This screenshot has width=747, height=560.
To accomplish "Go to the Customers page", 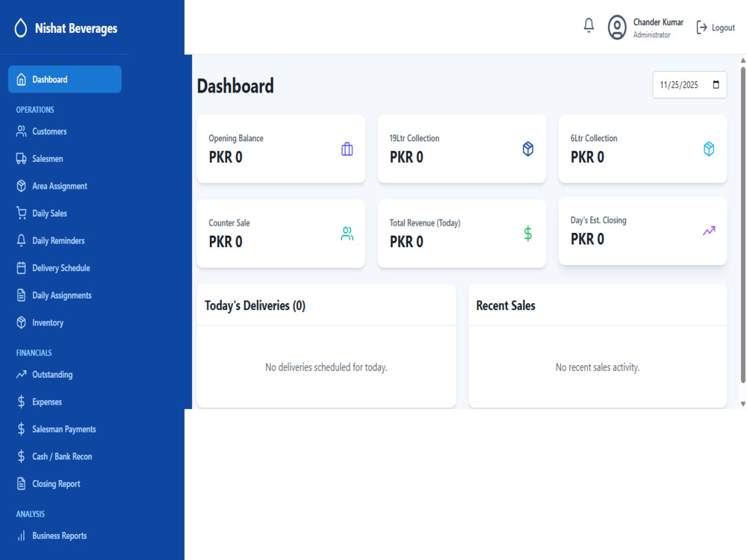I will 49,131.
